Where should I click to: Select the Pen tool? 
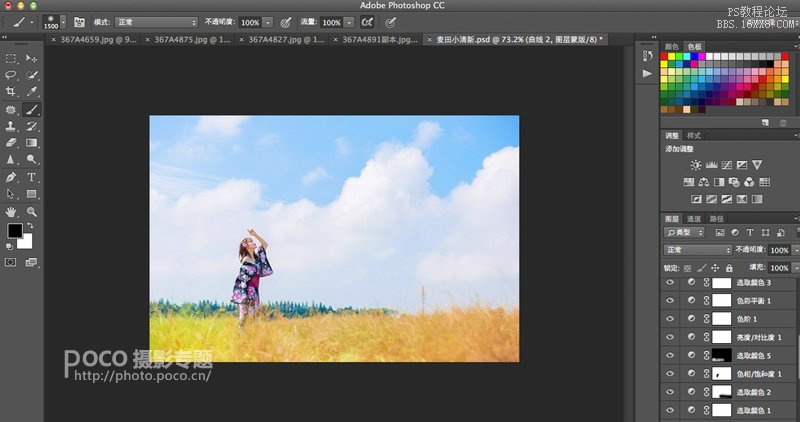(11, 177)
